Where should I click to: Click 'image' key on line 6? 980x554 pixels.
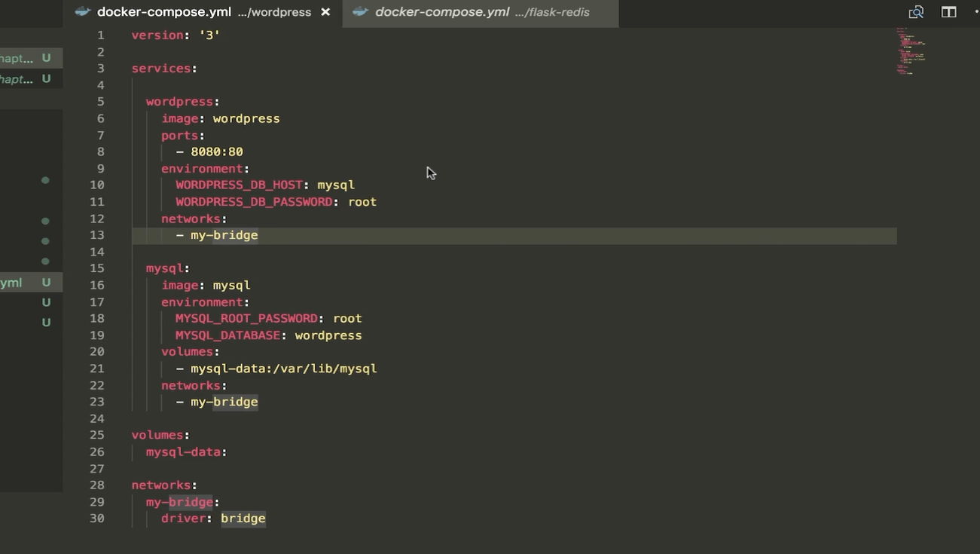coord(179,118)
